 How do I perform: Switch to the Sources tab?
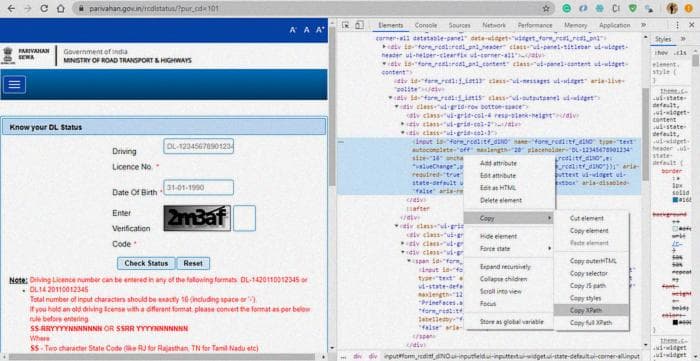tap(459, 25)
